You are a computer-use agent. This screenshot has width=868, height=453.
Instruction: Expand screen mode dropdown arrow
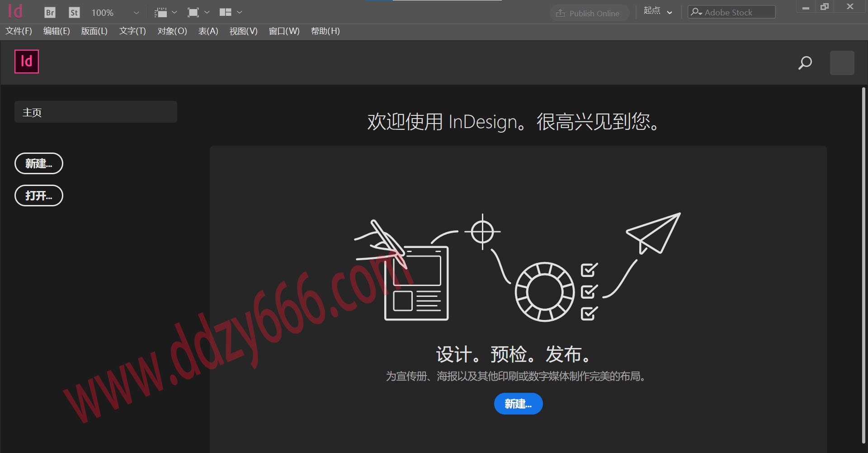(207, 12)
